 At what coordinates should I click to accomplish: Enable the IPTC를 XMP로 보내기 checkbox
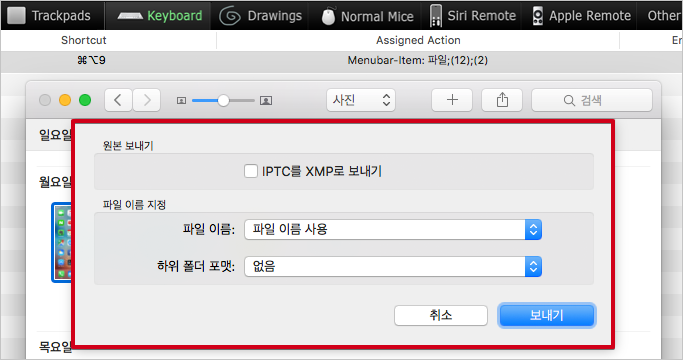251,171
